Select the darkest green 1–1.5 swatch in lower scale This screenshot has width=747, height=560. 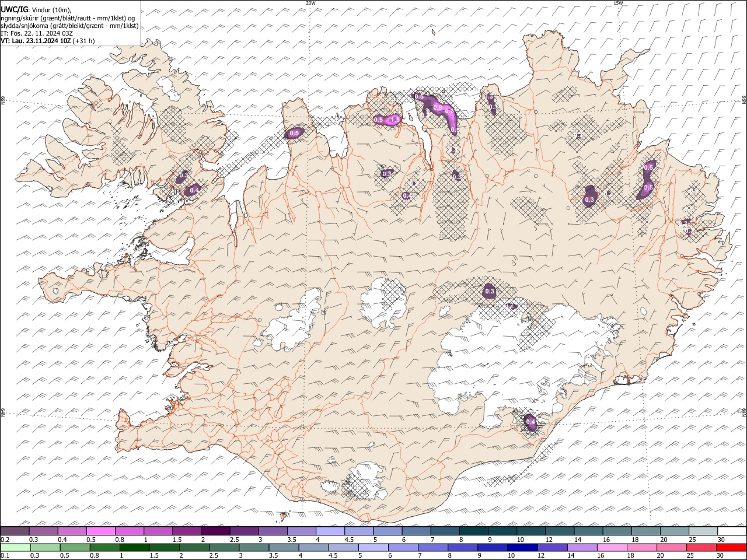[x=134, y=548]
